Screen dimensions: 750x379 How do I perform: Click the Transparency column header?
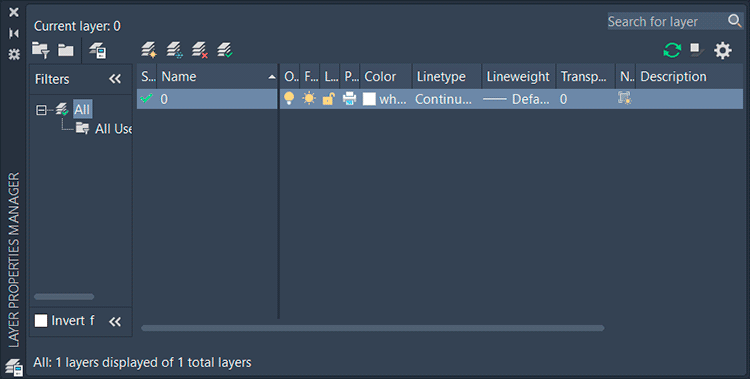pyautogui.click(x=585, y=77)
